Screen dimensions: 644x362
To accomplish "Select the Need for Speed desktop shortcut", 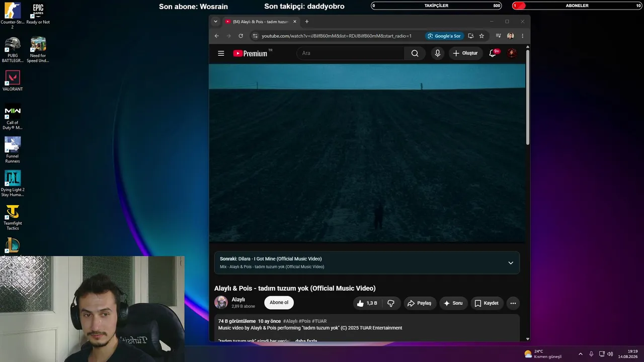I will [38, 50].
